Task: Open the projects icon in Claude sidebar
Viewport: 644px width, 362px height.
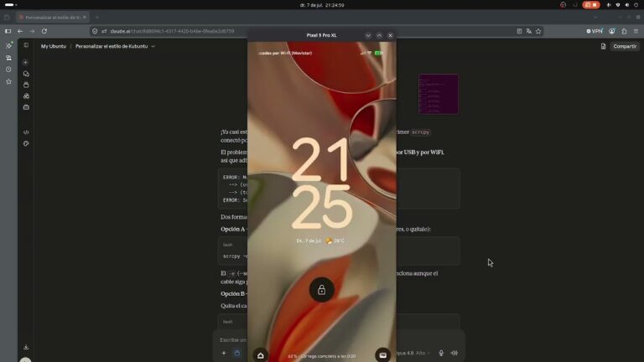Action: pyautogui.click(x=26, y=85)
